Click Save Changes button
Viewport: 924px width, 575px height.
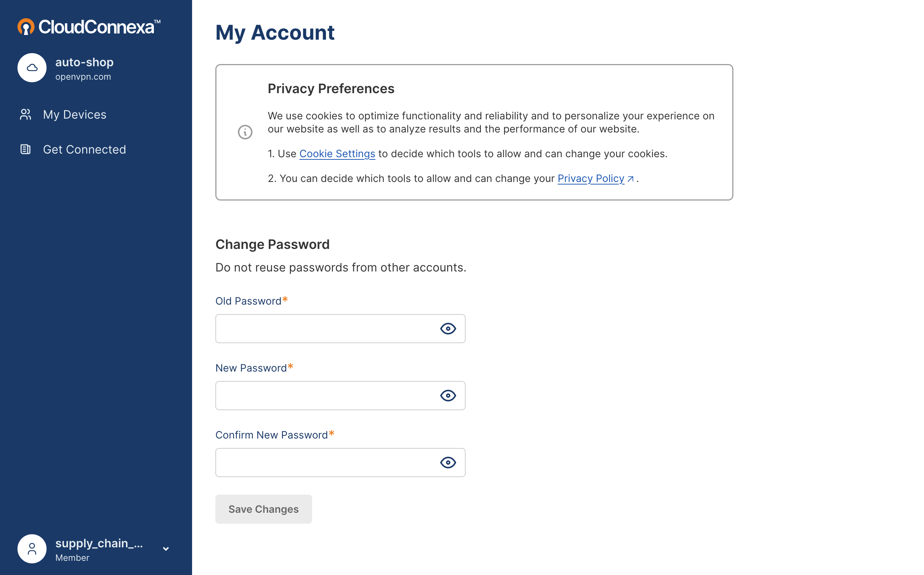tap(263, 509)
